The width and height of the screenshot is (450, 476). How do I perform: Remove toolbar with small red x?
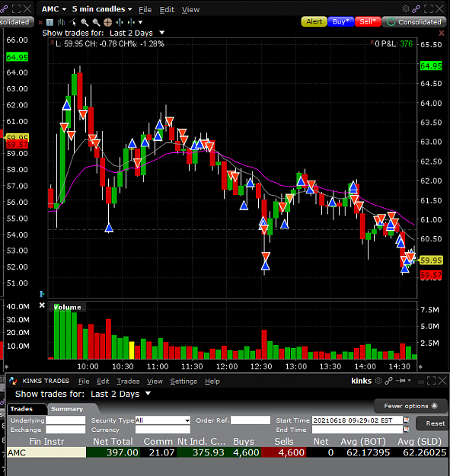tap(40, 22)
